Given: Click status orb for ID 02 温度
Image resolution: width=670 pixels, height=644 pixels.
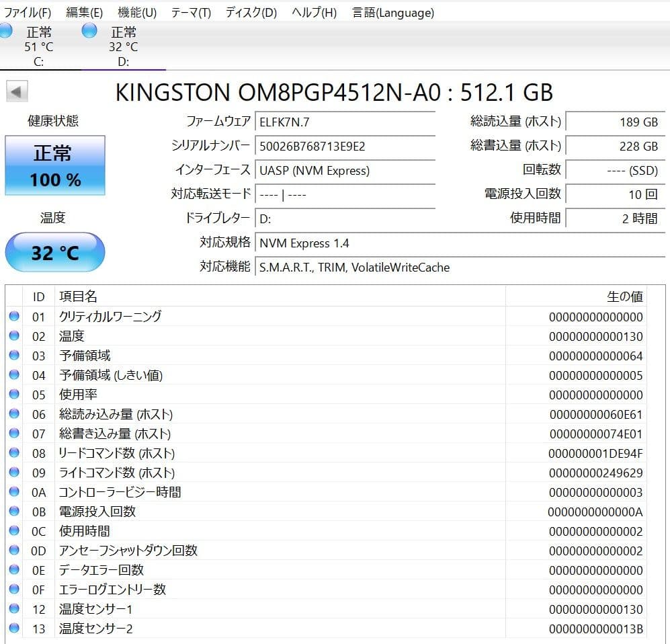Looking at the screenshot, I should (14, 336).
